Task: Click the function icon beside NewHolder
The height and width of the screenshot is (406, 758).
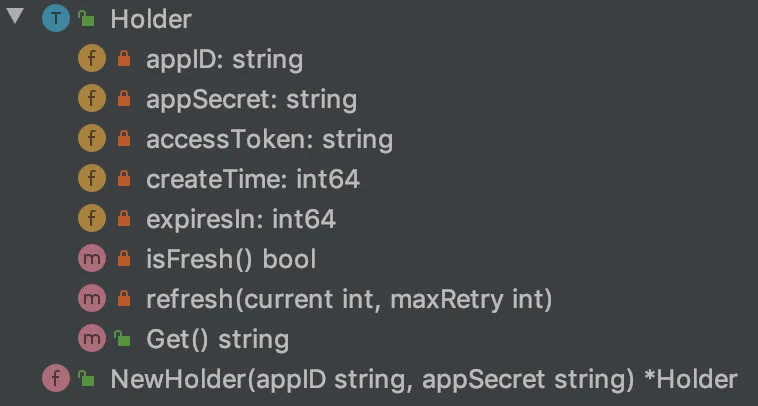Action: tap(56, 378)
